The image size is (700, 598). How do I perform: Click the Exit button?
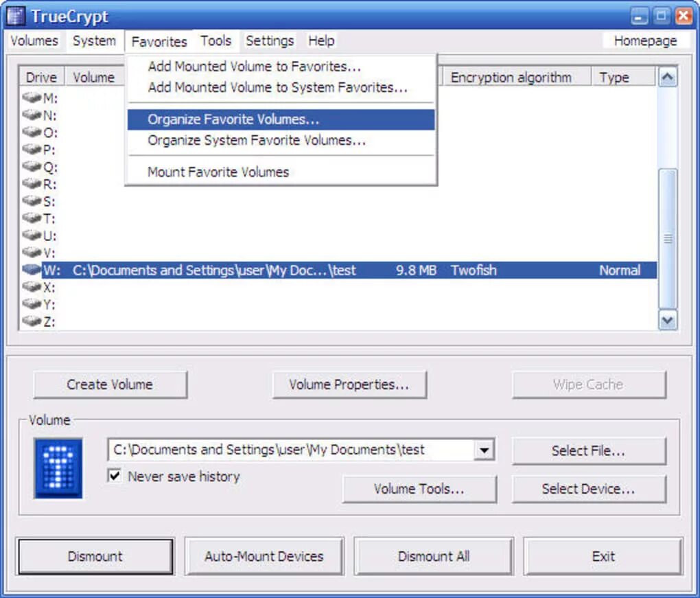click(x=603, y=556)
